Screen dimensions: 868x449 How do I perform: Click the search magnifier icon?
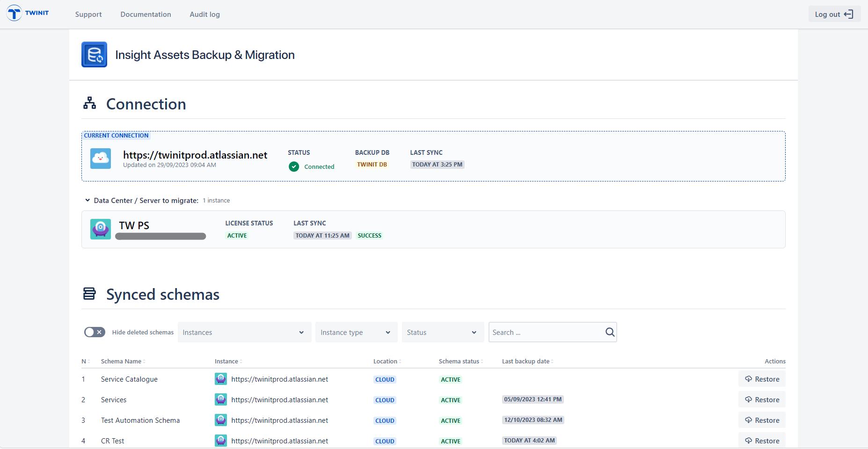coord(610,332)
